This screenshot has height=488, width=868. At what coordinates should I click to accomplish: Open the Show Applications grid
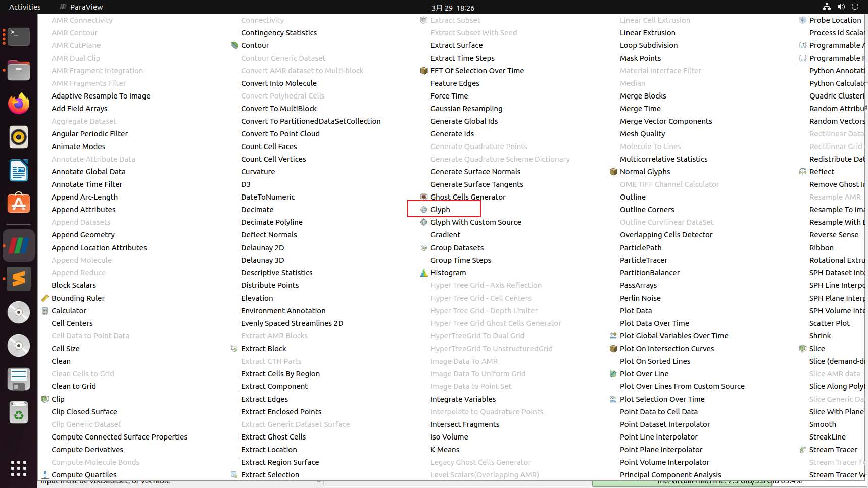(19, 468)
